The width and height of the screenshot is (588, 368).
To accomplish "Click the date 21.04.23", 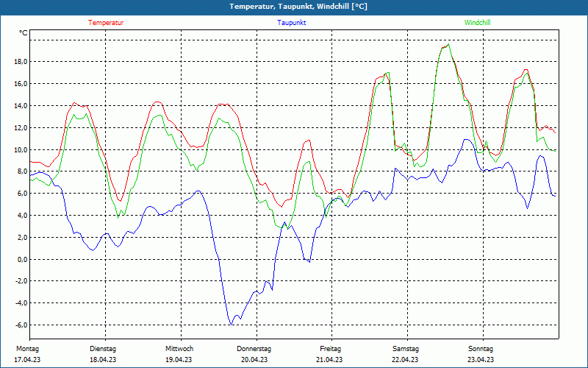I will (329, 360).
